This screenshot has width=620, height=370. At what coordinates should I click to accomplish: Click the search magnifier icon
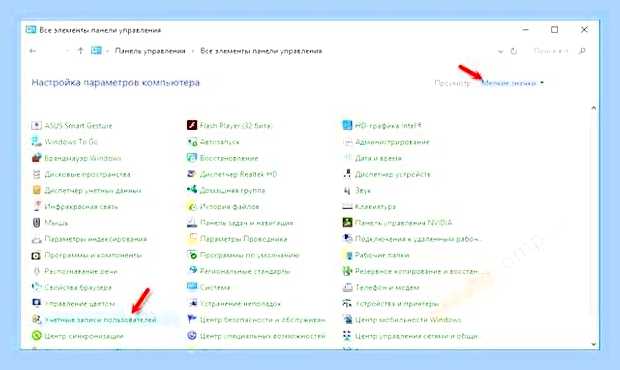[582, 51]
